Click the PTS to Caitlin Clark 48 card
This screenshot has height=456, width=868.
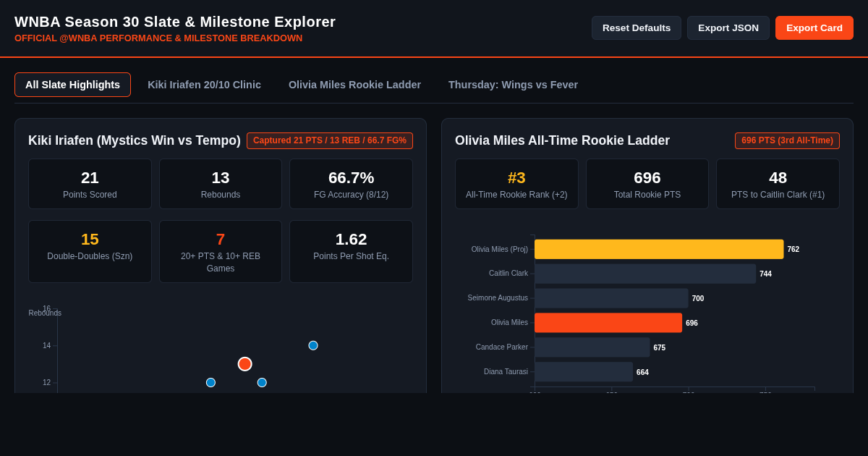(x=778, y=184)
